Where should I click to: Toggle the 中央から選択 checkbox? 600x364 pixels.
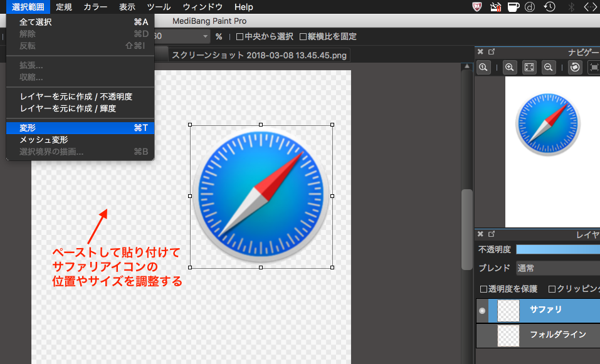click(239, 37)
